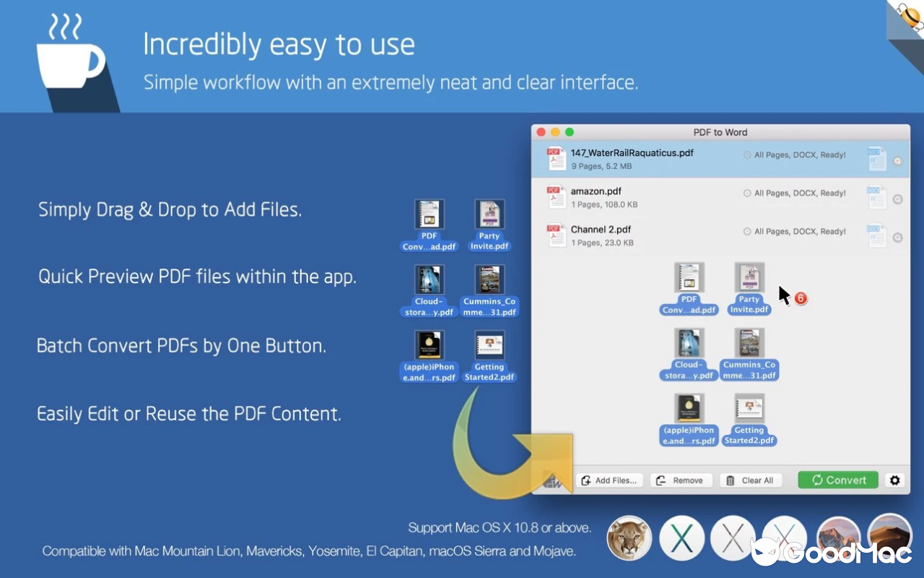
Task: Click the Mojave desert icon
Action: (890, 536)
